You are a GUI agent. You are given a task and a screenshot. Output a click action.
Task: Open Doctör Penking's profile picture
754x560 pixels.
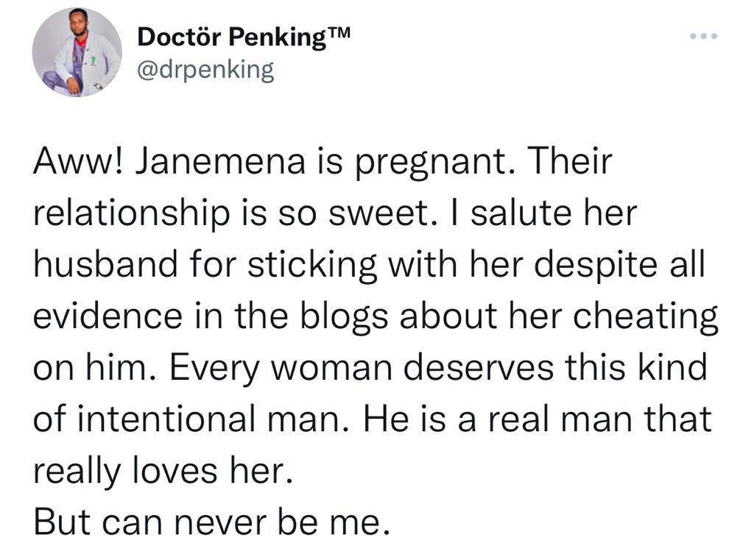click(x=77, y=52)
